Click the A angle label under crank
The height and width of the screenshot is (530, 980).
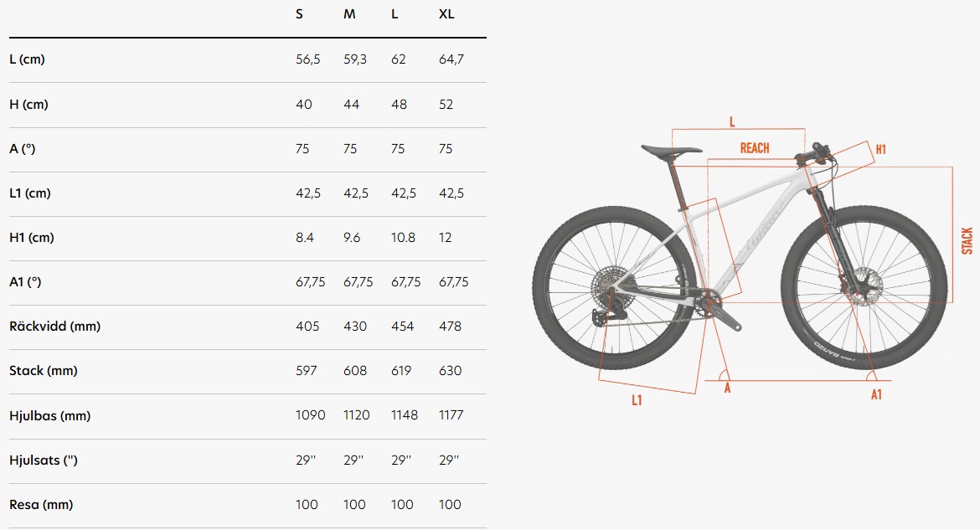point(728,388)
